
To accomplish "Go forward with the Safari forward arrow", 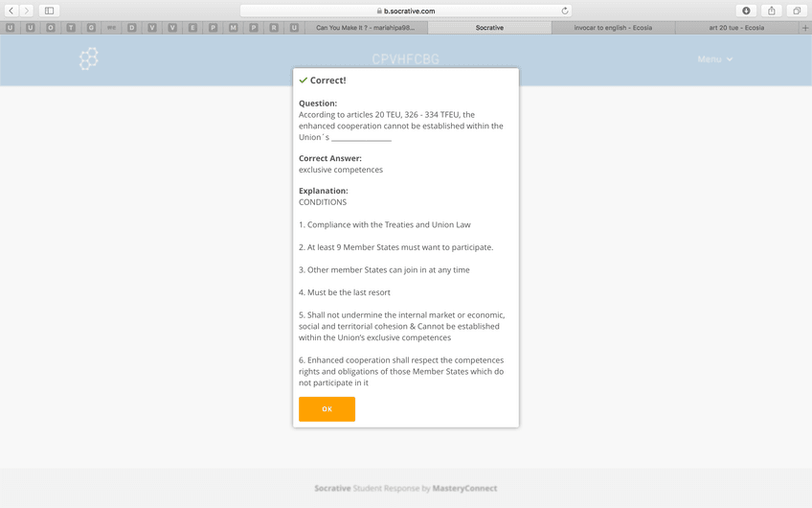I will tap(27, 11).
